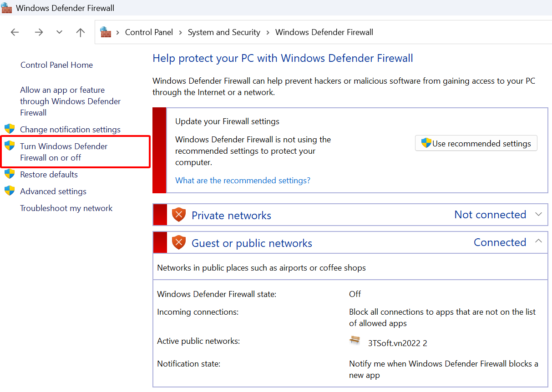Screen dimensions: 552x392
Task: Go to Control Panel Home
Action: [x=56, y=65]
